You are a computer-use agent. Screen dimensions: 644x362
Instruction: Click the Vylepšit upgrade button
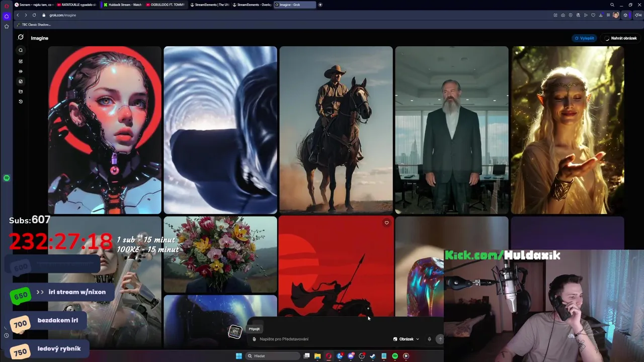click(584, 38)
